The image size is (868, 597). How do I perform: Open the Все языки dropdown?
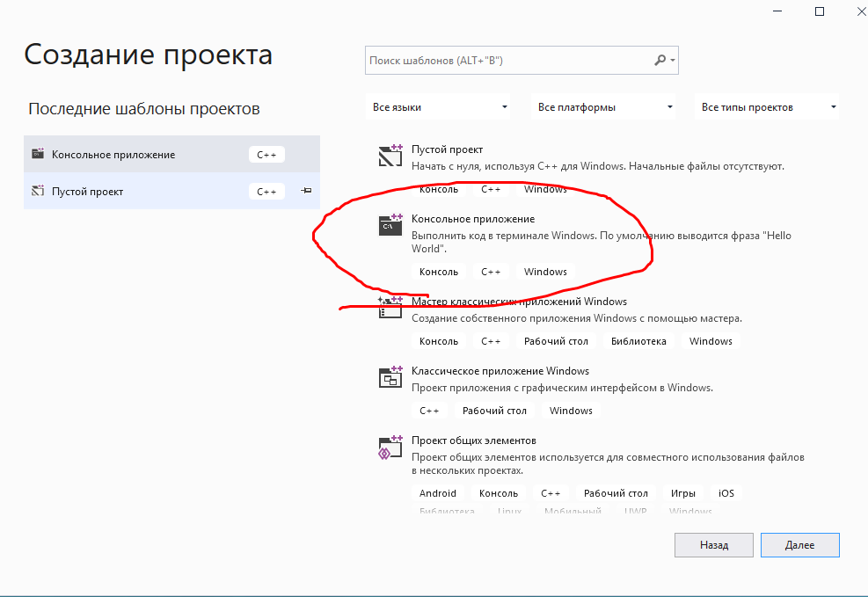440,107
